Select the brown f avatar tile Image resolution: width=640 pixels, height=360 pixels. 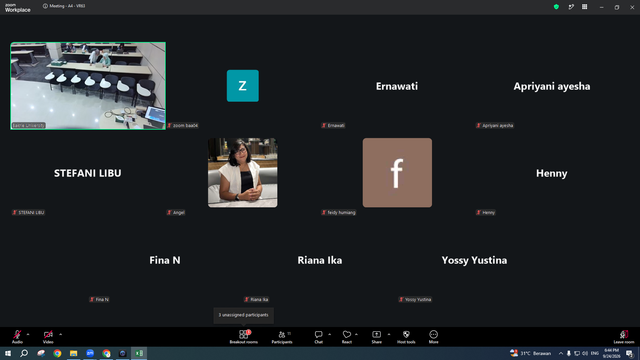397,172
